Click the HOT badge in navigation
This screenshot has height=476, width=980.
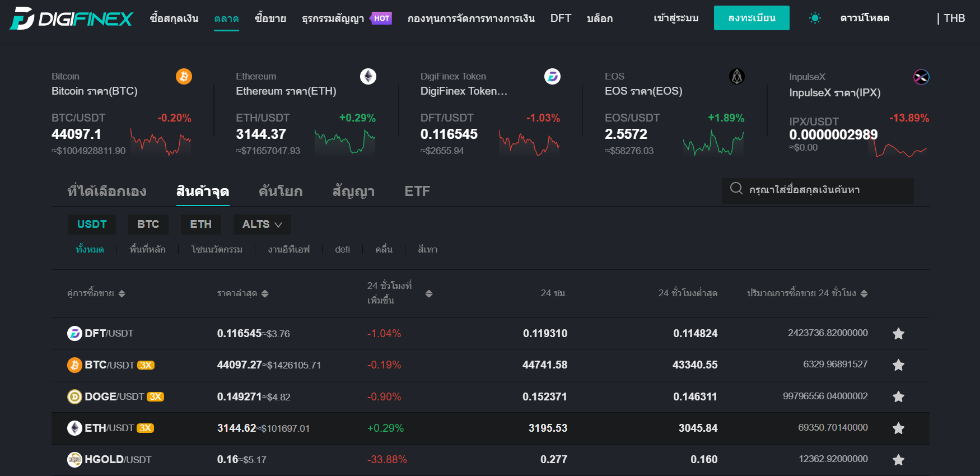point(381,18)
